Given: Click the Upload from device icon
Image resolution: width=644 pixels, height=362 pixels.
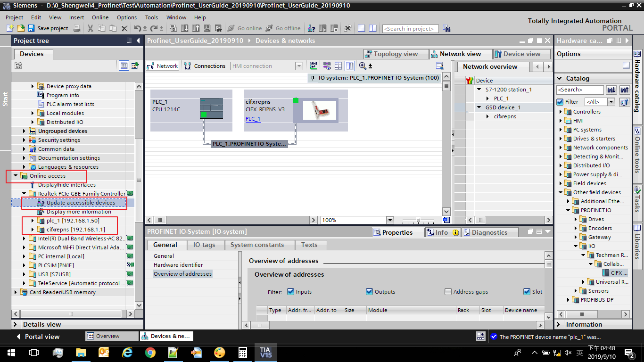Looking at the screenshot, I should 196,28.
